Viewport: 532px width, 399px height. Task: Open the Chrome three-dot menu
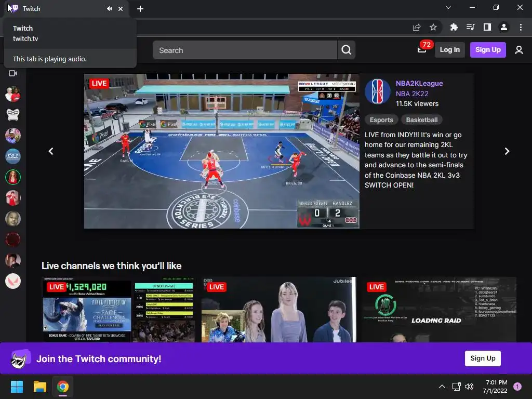521,27
